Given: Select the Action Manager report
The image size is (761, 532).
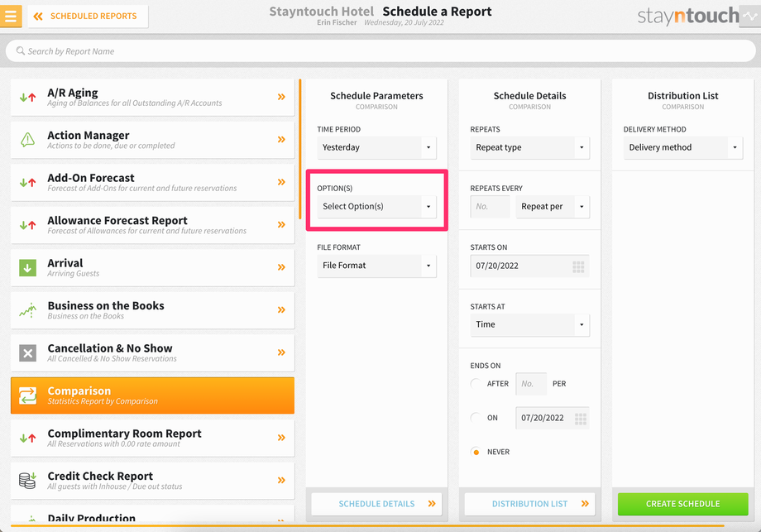Looking at the screenshot, I should (152, 140).
